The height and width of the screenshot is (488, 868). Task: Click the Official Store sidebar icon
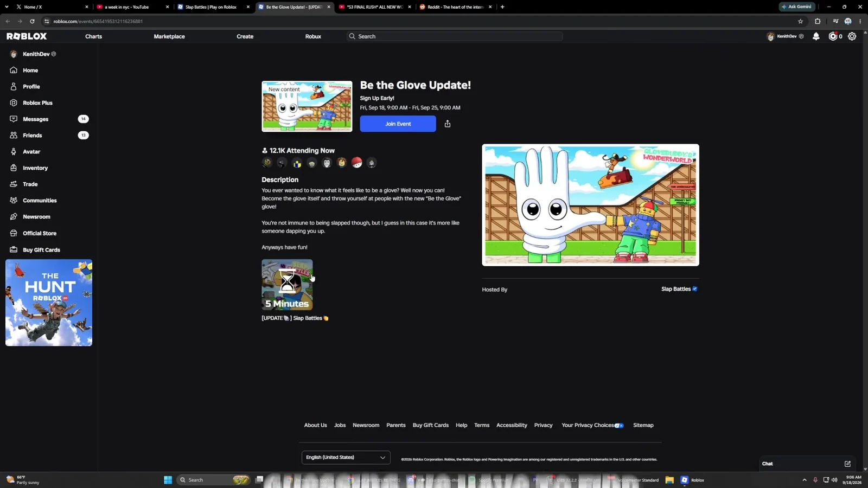click(14, 233)
